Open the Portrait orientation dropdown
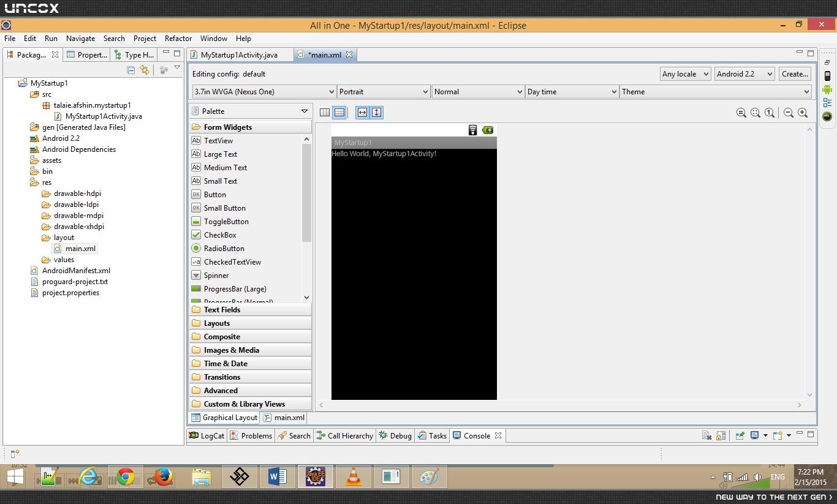837x504 pixels. point(384,92)
